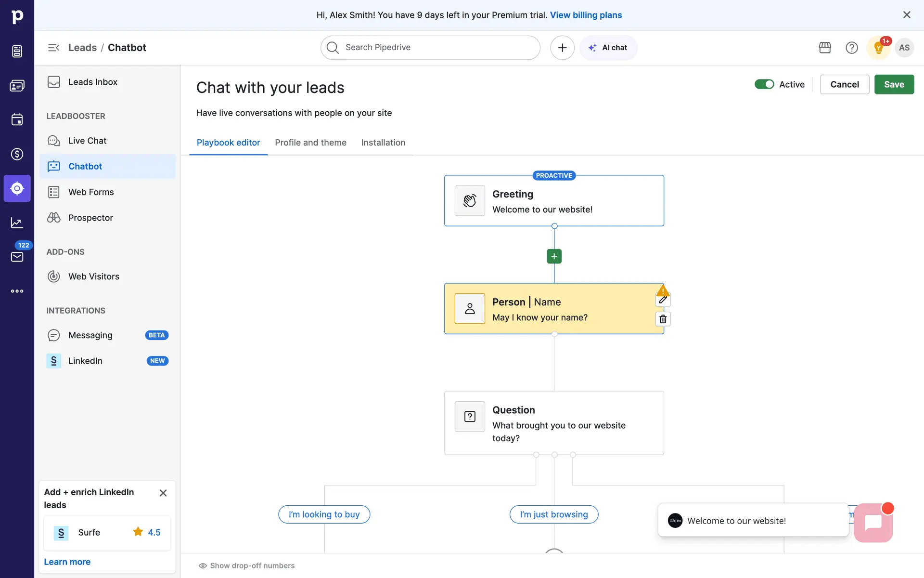Expand the three-dots More menu

pyautogui.click(x=17, y=291)
